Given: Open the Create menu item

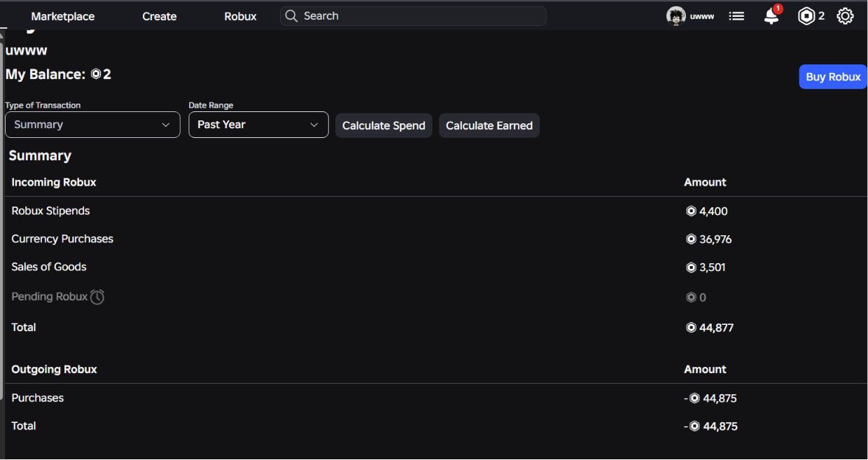Looking at the screenshot, I should click(x=160, y=16).
